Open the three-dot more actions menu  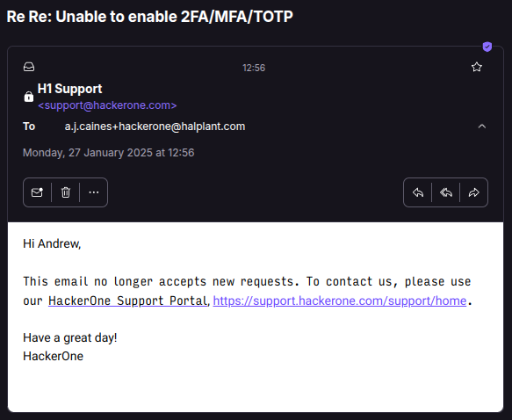[94, 192]
